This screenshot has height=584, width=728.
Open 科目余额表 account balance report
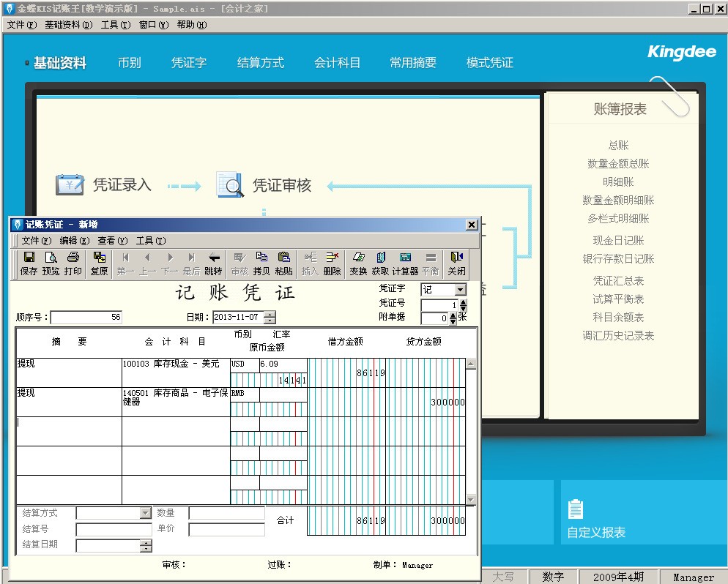click(x=618, y=318)
